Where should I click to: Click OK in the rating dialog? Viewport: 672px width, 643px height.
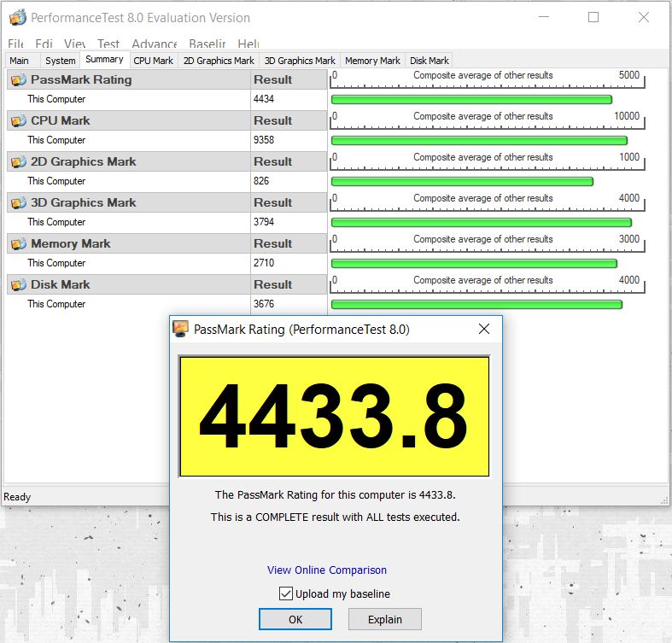tap(295, 619)
